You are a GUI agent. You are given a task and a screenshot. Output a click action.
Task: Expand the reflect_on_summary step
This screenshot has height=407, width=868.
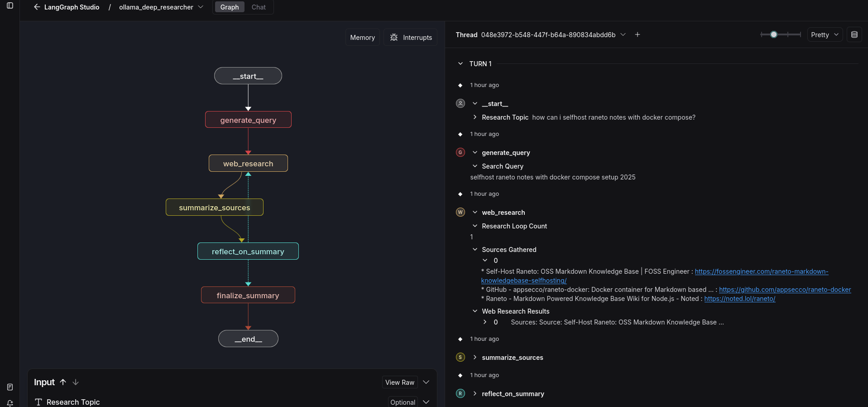point(475,394)
